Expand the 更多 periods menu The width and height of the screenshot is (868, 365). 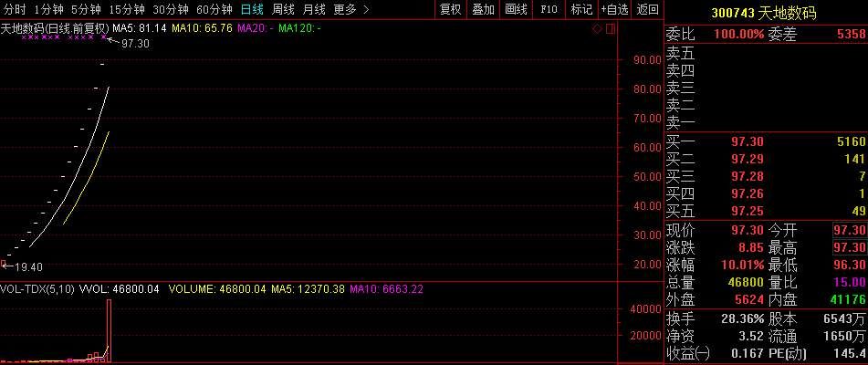coord(350,9)
